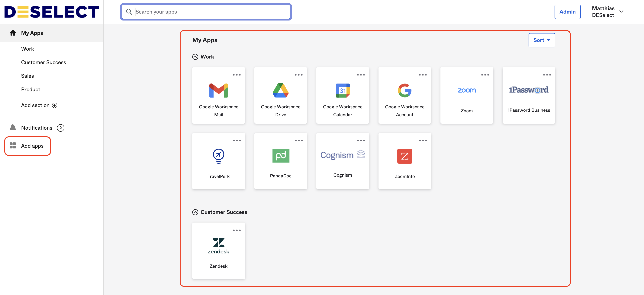Open three-dot menu on 1Password Business tile
Screen dimensions: 644x295
point(547,75)
